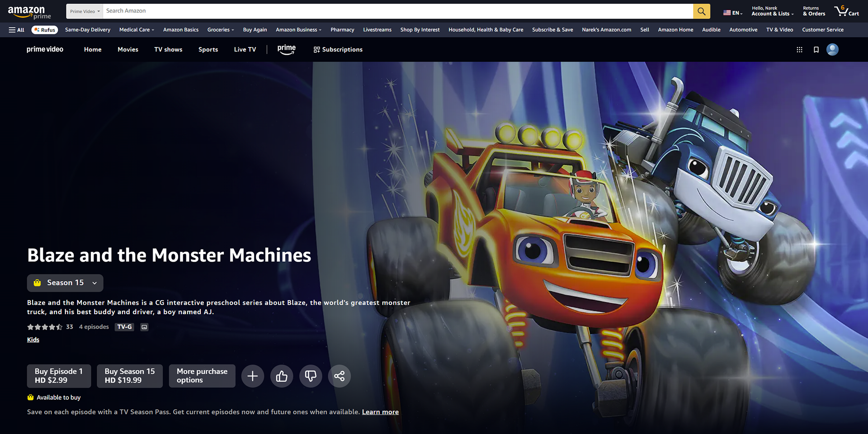Click the Prime smile logo tab

pos(287,49)
